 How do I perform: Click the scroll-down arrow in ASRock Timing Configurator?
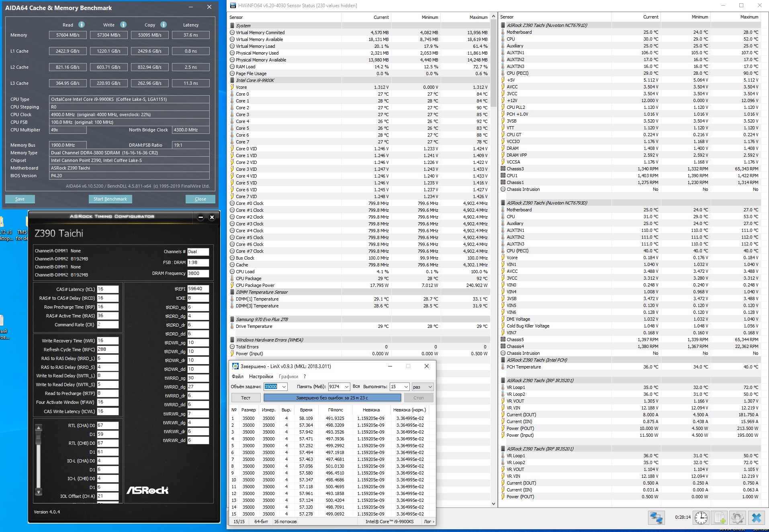pos(39,492)
